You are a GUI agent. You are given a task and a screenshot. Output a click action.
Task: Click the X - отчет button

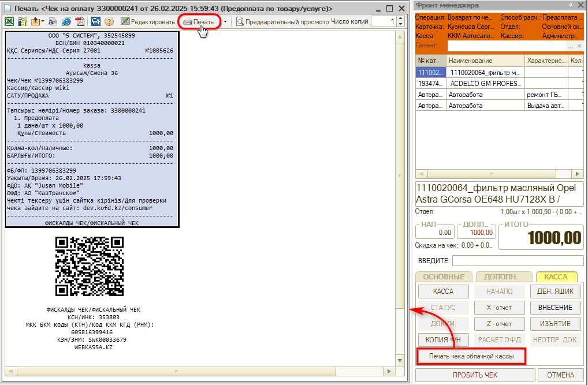click(498, 308)
